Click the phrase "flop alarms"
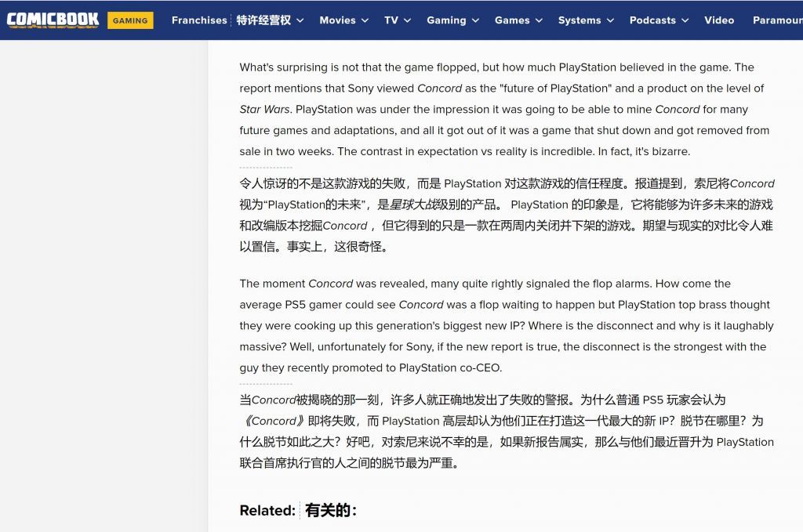The image size is (803, 532). click(622, 284)
